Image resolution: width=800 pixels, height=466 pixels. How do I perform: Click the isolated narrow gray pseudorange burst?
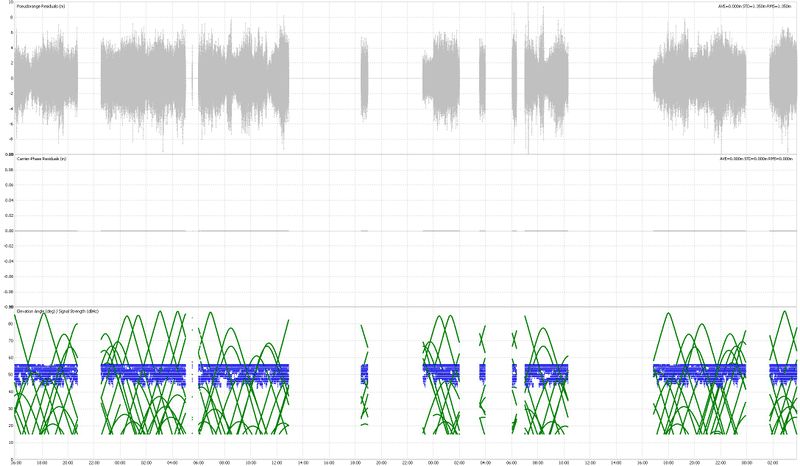pos(365,78)
